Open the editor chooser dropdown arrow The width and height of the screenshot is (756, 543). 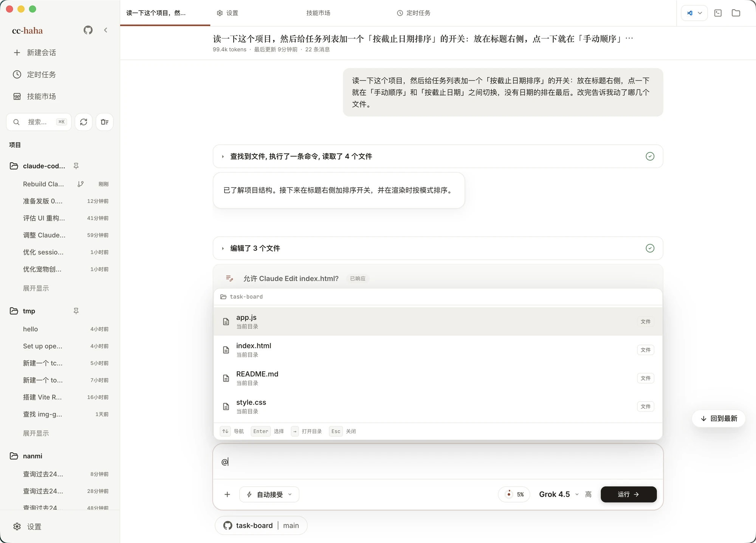tap(700, 13)
